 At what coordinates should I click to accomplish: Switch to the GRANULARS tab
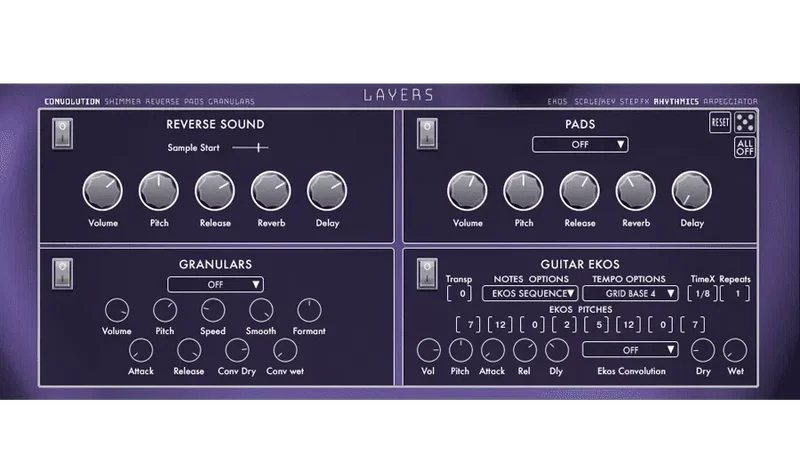click(231, 101)
